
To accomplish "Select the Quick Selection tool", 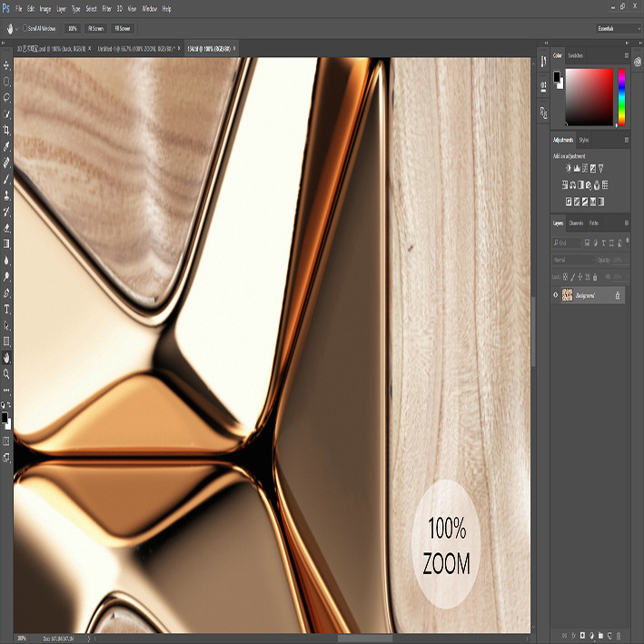I will [x=6, y=114].
